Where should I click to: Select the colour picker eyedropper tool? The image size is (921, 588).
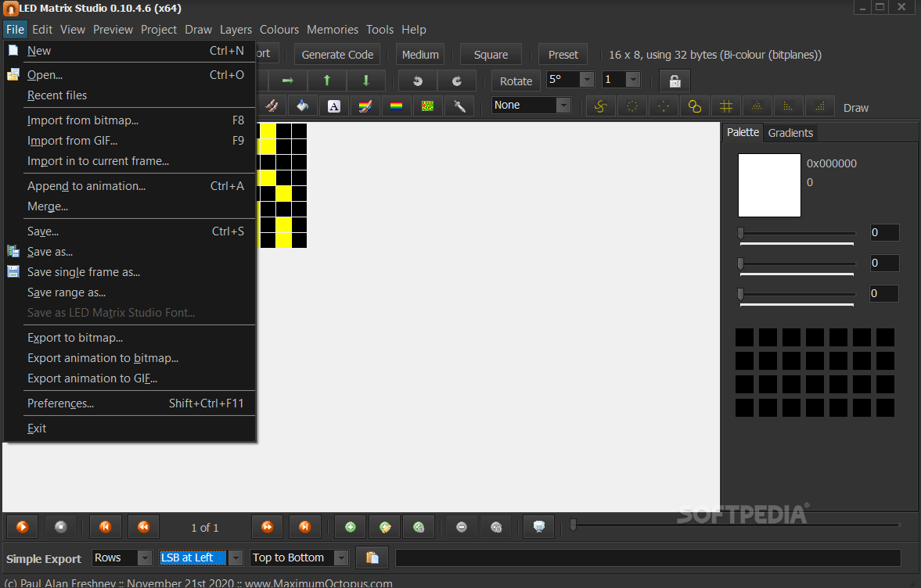pos(459,106)
